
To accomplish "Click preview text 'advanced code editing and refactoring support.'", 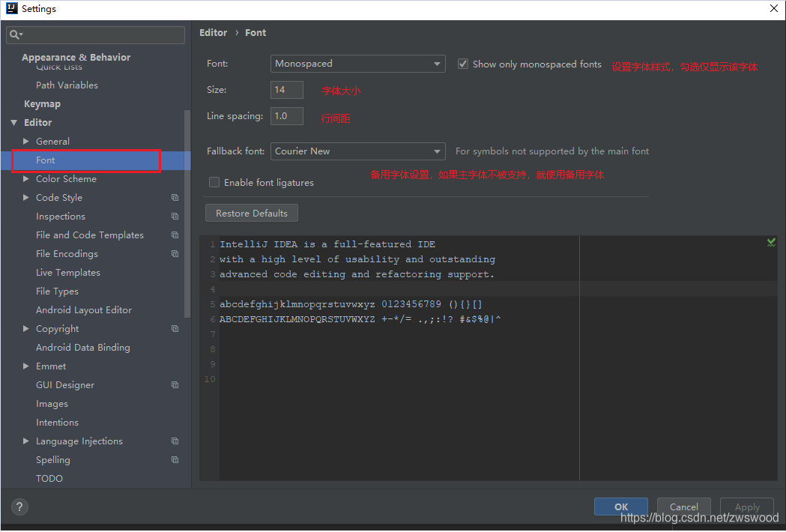I will coord(357,274).
